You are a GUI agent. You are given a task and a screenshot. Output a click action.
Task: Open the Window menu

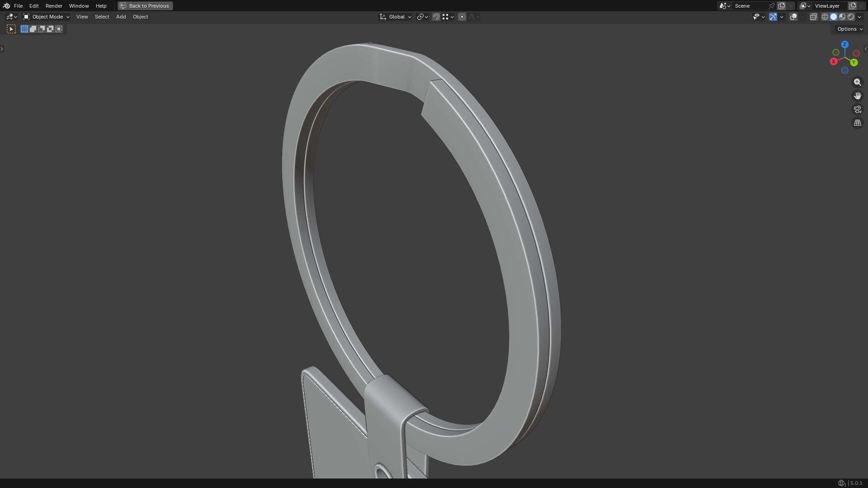[x=79, y=6]
